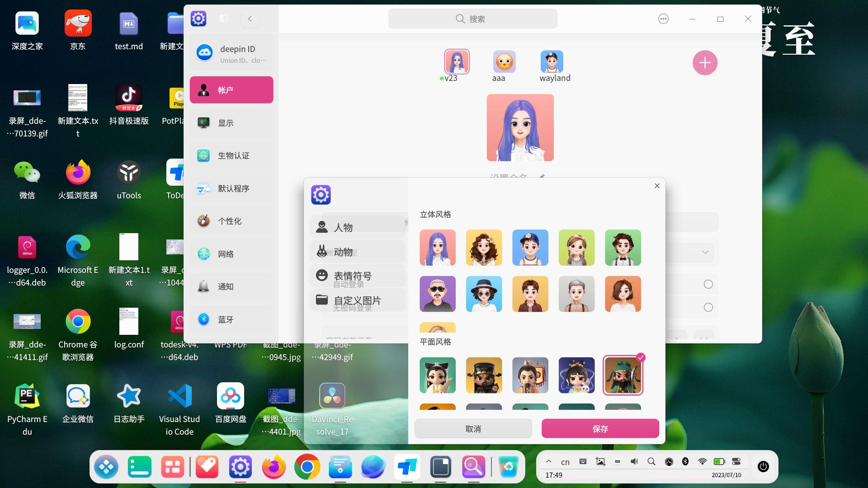Add a new account with plus button

tap(705, 63)
